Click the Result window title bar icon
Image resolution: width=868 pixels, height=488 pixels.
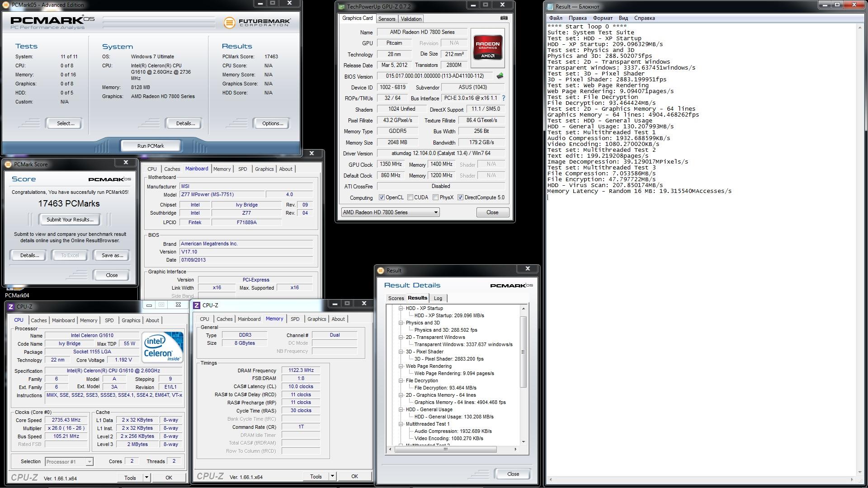point(380,271)
